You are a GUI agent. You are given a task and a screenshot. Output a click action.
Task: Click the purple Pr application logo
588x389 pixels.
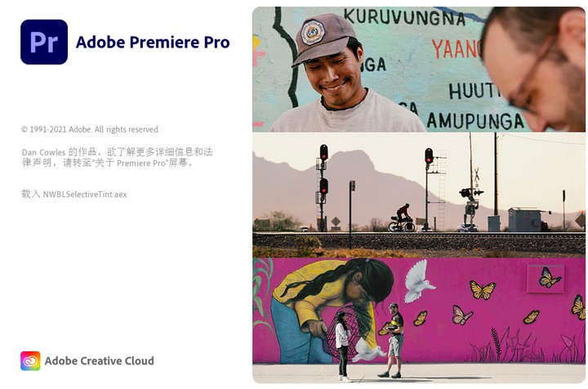44,42
